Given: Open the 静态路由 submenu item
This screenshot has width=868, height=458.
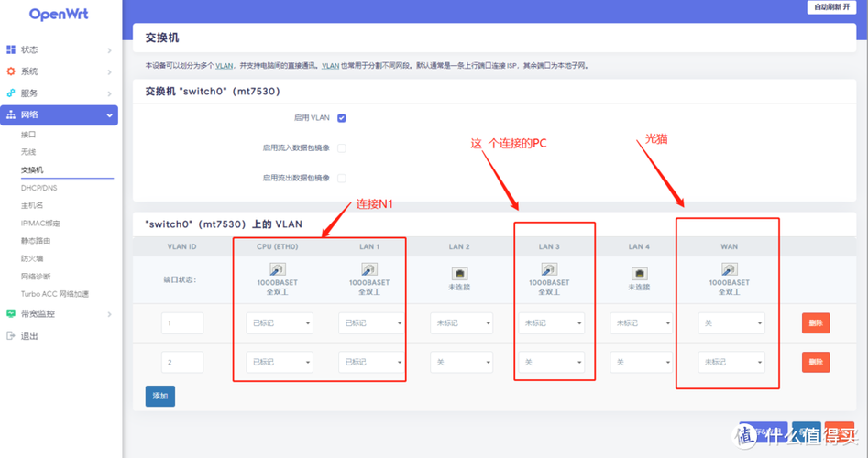Looking at the screenshot, I should pyautogui.click(x=36, y=241).
